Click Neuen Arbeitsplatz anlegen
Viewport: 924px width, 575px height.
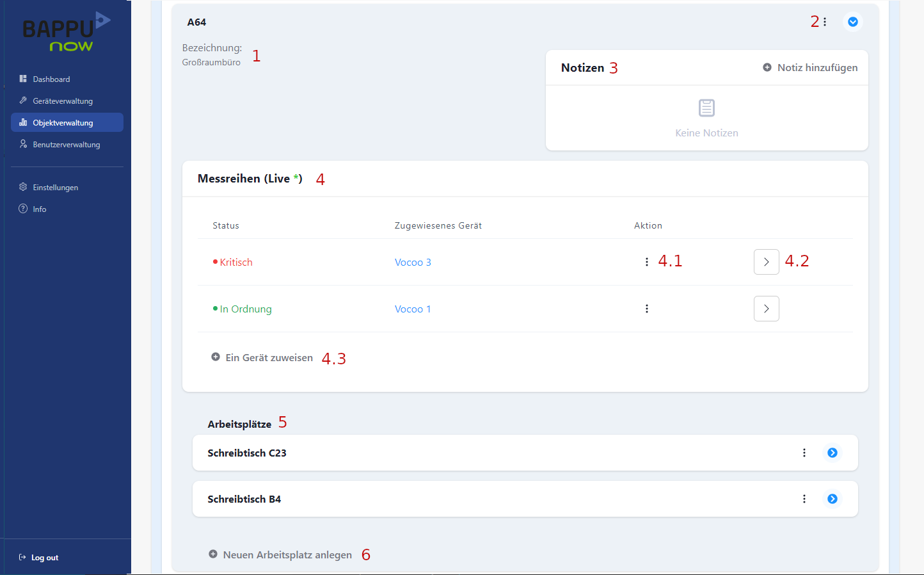point(280,555)
